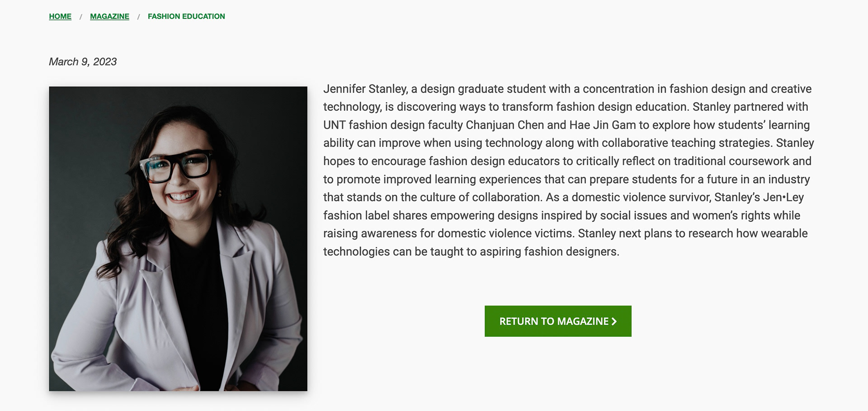
Task: Open the MAGAZINE breadcrumb link
Action: coord(109,16)
